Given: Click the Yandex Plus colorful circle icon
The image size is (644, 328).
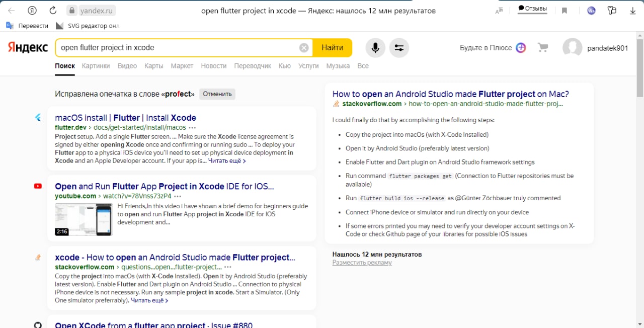Looking at the screenshot, I should click(x=521, y=48).
